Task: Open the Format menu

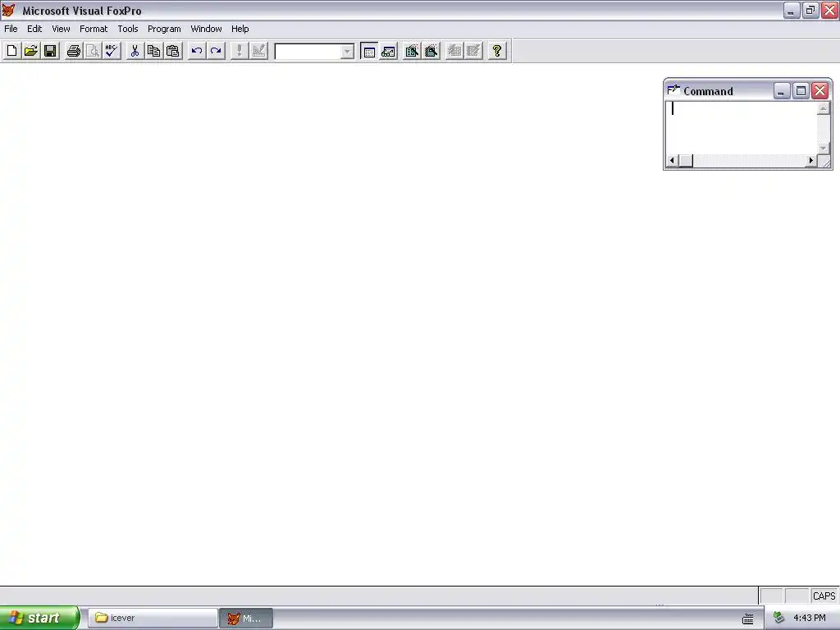Action: pos(94,29)
